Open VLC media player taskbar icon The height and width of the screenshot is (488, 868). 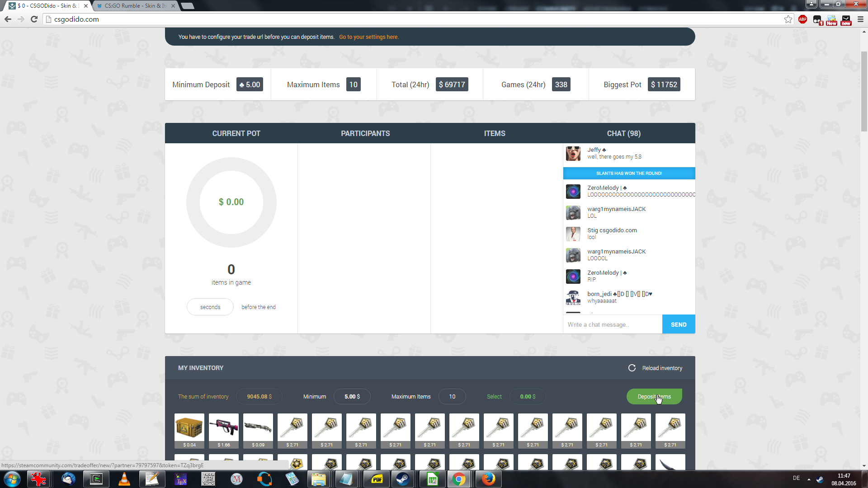pos(124,479)
